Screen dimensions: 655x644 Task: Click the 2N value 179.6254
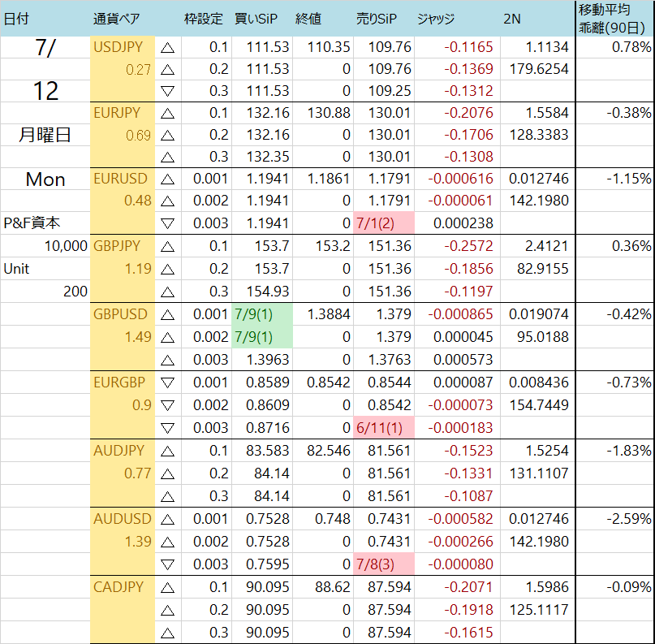[539, 68]
